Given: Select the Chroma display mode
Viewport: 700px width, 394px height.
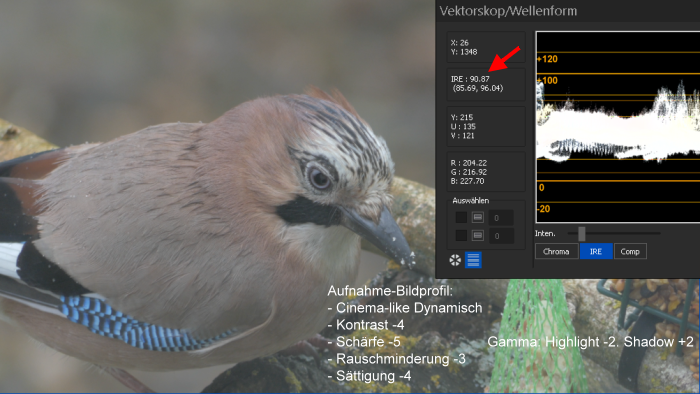Looking at the screenshot, I should (556, 251).
